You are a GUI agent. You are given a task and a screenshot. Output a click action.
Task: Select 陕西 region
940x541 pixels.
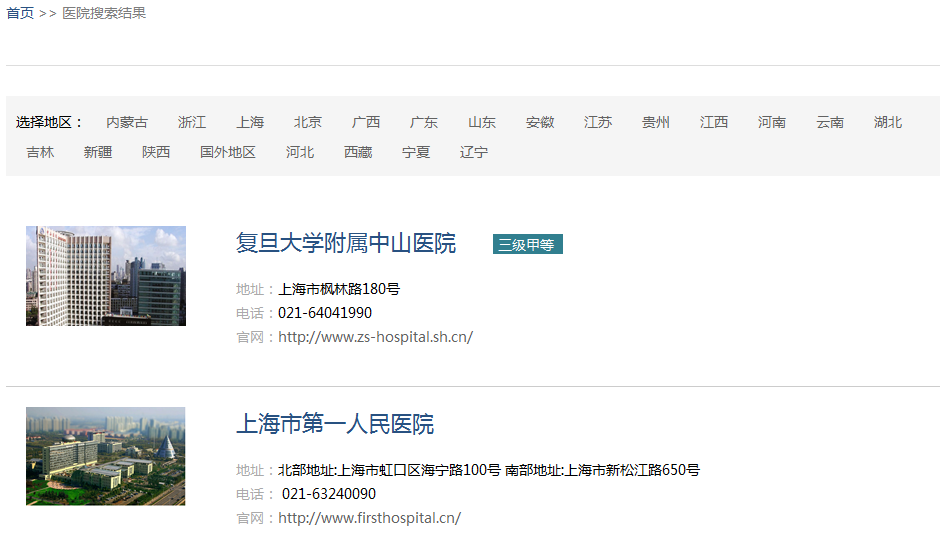pyautogui.click(x=156, y=152)
